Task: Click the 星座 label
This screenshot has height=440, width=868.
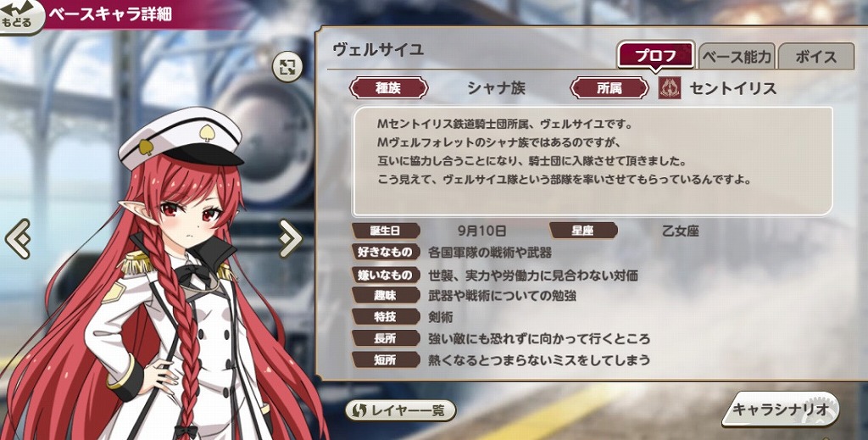Action: pos(583,231)
